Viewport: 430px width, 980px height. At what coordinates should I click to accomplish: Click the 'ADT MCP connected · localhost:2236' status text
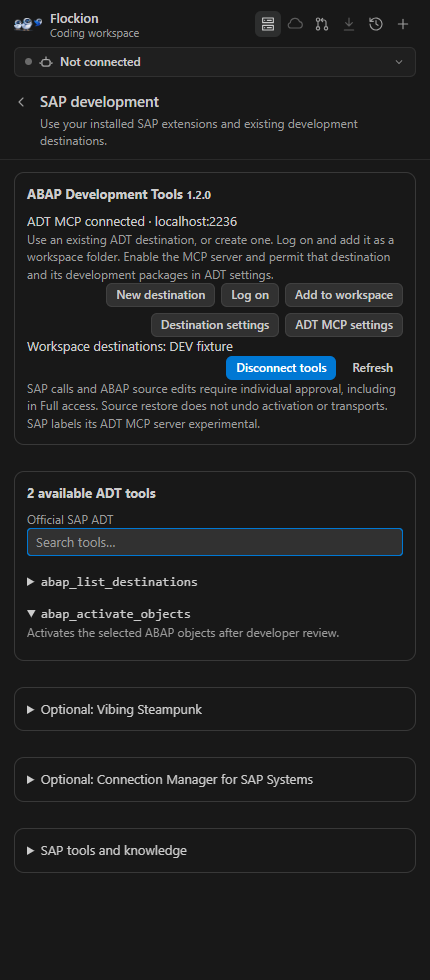pyautogui.click(x=132, y=221)
